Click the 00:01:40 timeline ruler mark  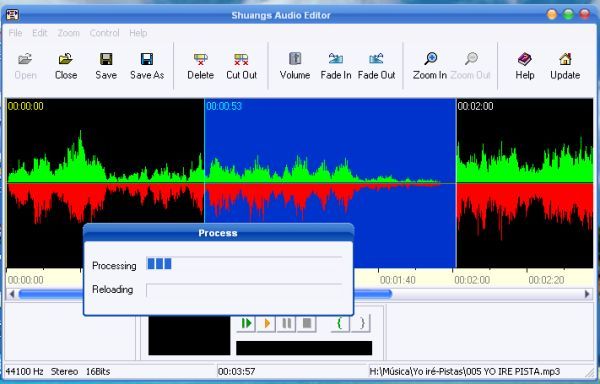398,280
